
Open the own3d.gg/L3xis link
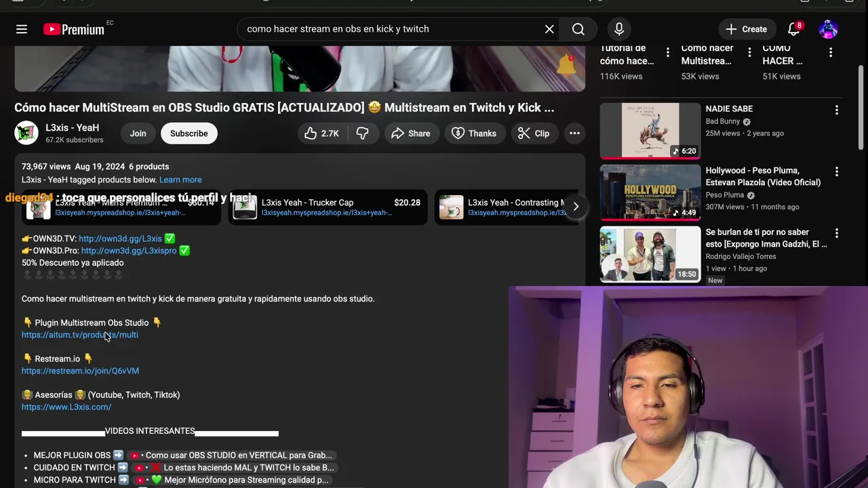120,239
